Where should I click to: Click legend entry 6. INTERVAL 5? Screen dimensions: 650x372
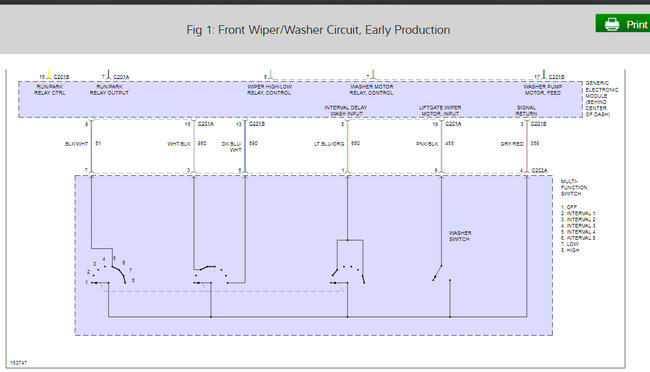point(578,238)
